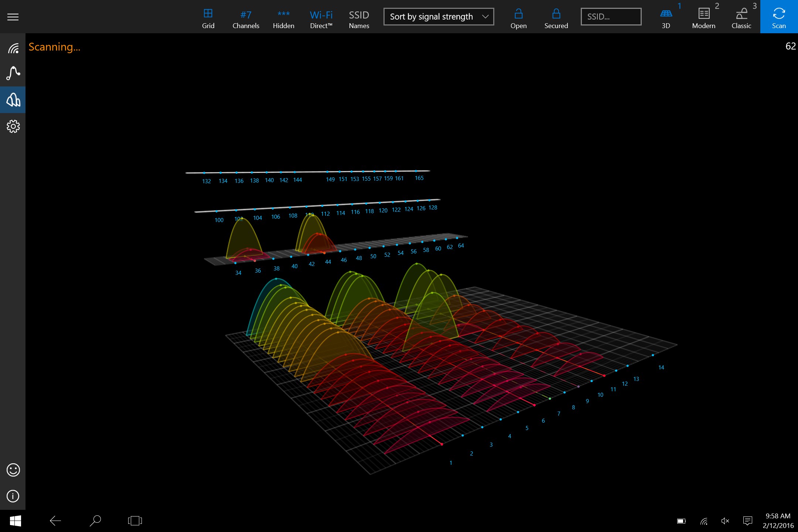Open the Settings gear in sidebar
Image resolution: width=798 pixels, height=532 pixels.
tap(13, 126)
